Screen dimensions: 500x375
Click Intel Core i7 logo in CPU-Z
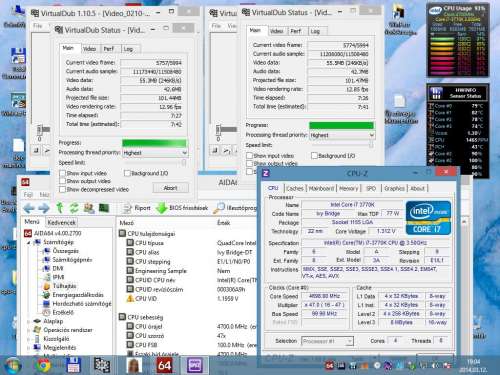(x=428, y=218)
